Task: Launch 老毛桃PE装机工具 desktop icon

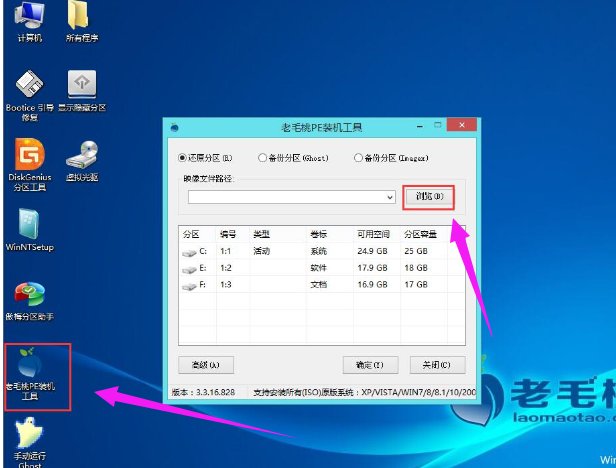Action: [31, 363]
